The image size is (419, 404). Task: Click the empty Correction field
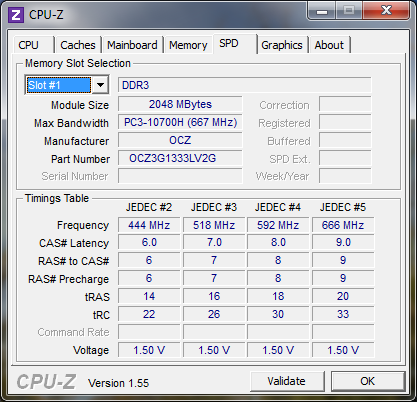pos(345,104)
